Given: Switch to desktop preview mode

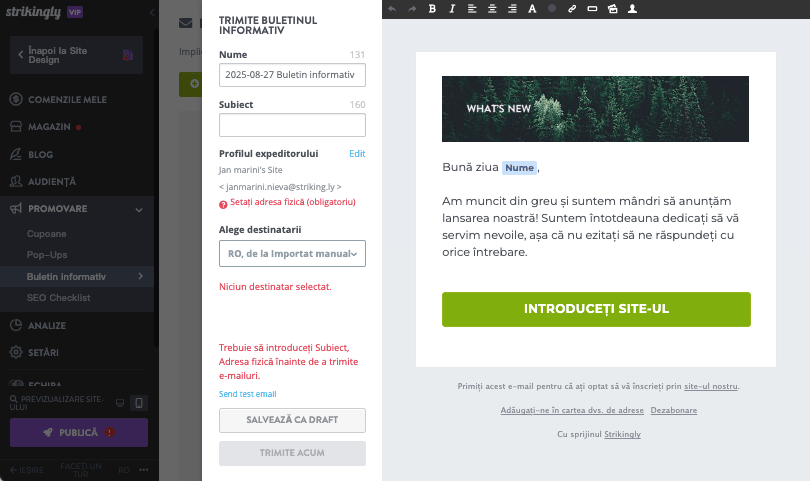Looking at the screenshot, I should click(120, 403).
